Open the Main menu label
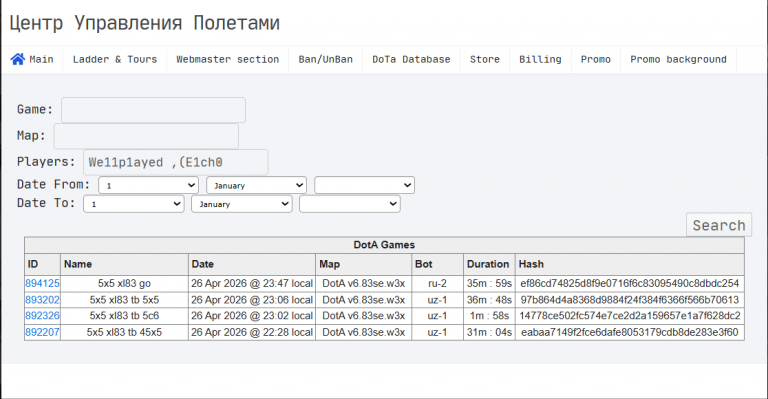The height and width of the screenshot is (399, 768). tap(41, 59)
